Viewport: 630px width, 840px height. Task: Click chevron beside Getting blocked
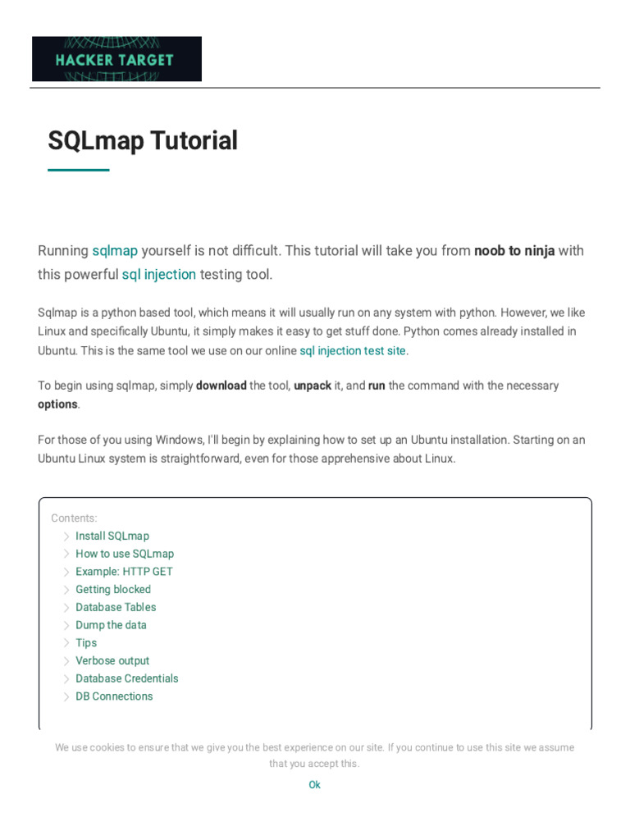66,589
